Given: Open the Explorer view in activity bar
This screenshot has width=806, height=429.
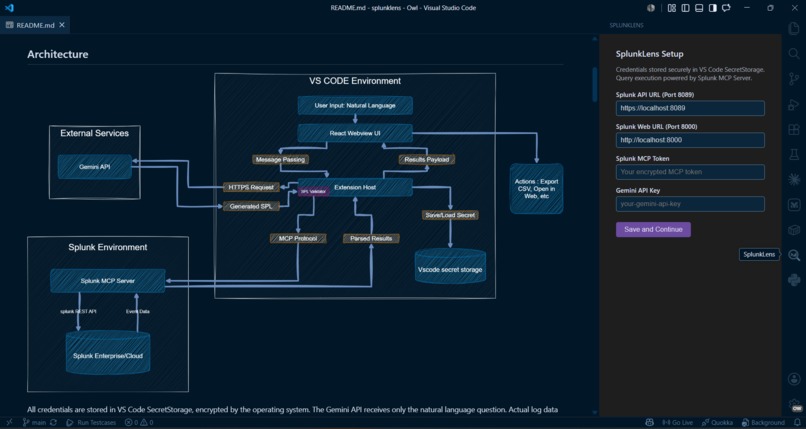Looking at the screenshot, I should [x=794, y=28].
